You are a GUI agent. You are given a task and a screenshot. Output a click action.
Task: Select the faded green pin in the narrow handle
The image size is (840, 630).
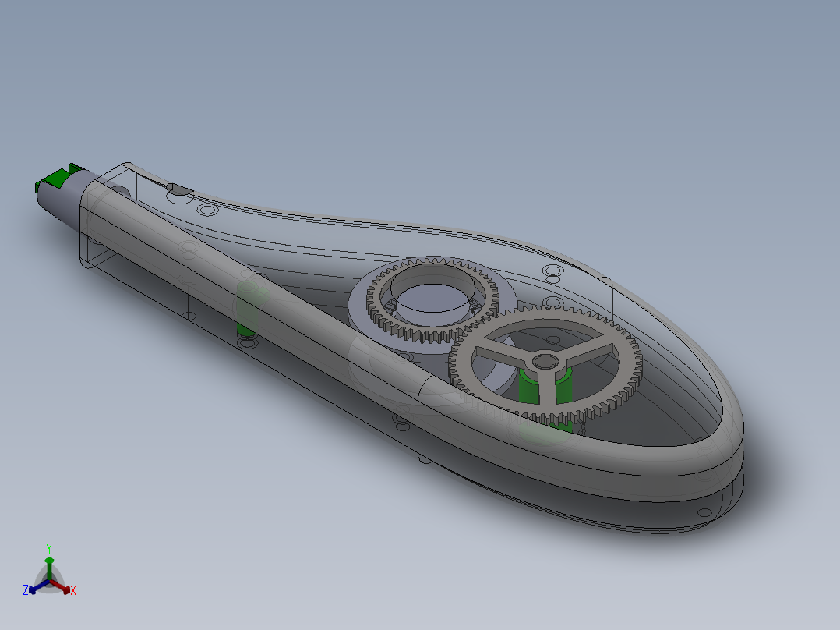point(247,310)
